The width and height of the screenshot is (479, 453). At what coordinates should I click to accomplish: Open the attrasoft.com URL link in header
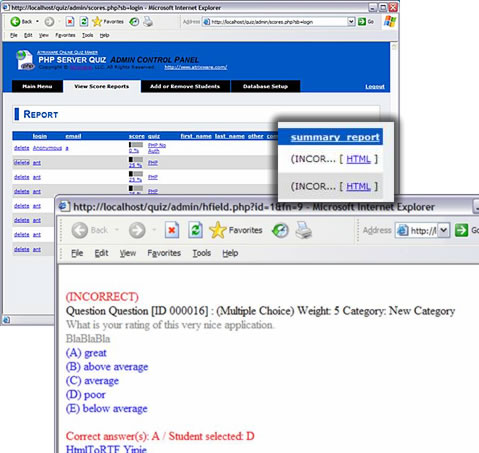pos(196,67)
